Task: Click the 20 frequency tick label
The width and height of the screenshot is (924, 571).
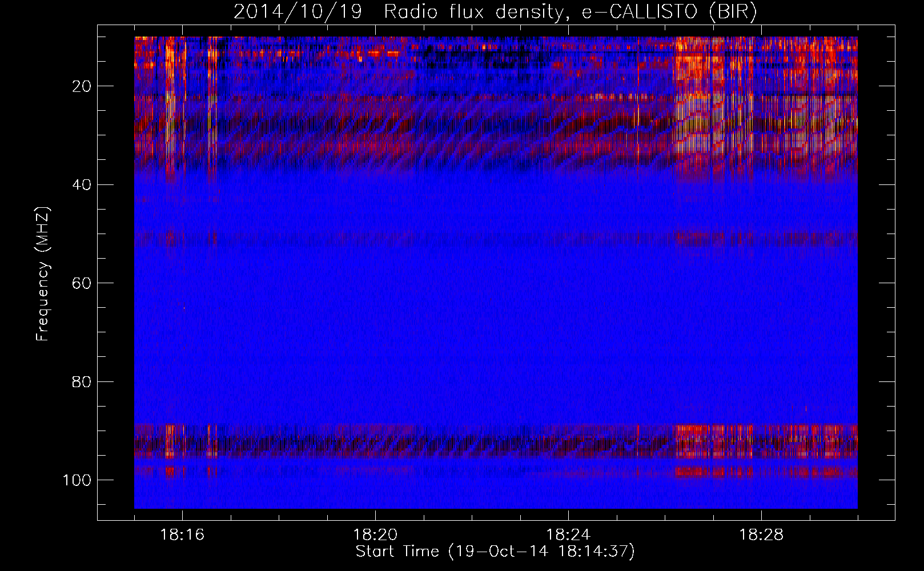Action: [x=82, y=86]
